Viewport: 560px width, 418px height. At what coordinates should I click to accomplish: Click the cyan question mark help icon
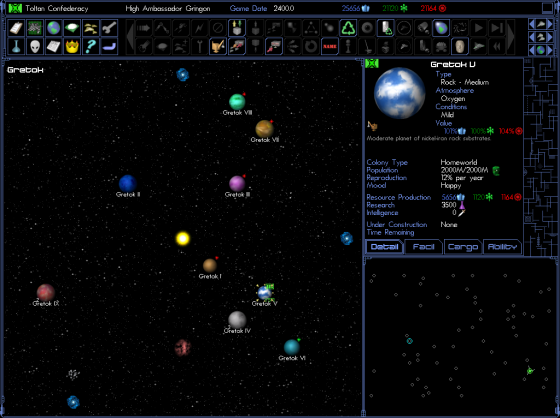tap(91, 46)
